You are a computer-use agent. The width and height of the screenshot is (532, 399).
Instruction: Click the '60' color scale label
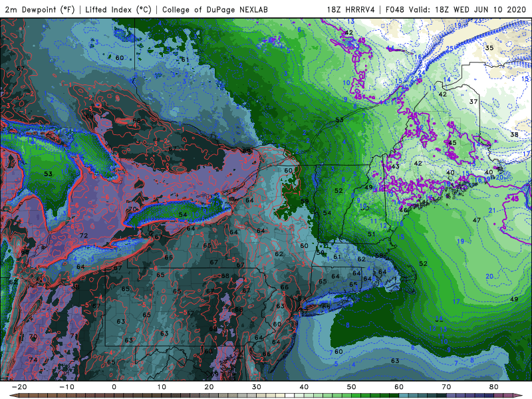point(399,387)
